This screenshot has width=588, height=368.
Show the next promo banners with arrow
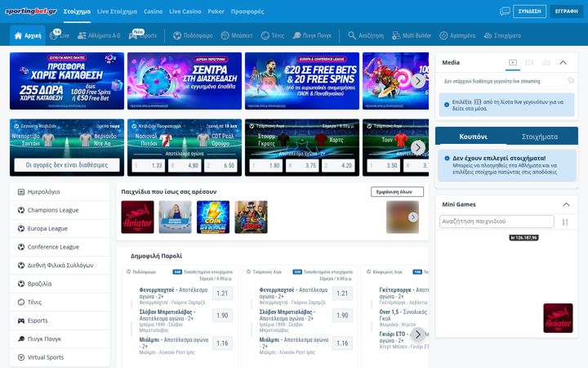pos(418,81)
